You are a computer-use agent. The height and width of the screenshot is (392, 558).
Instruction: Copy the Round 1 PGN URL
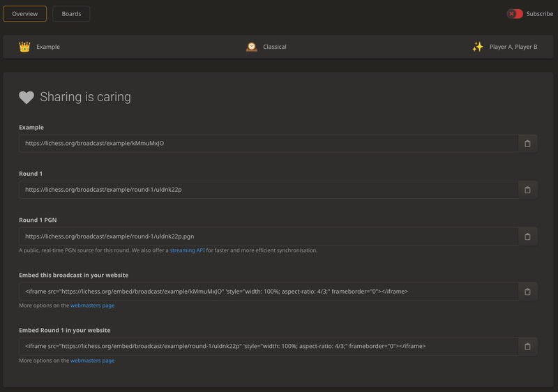point(527,236)
